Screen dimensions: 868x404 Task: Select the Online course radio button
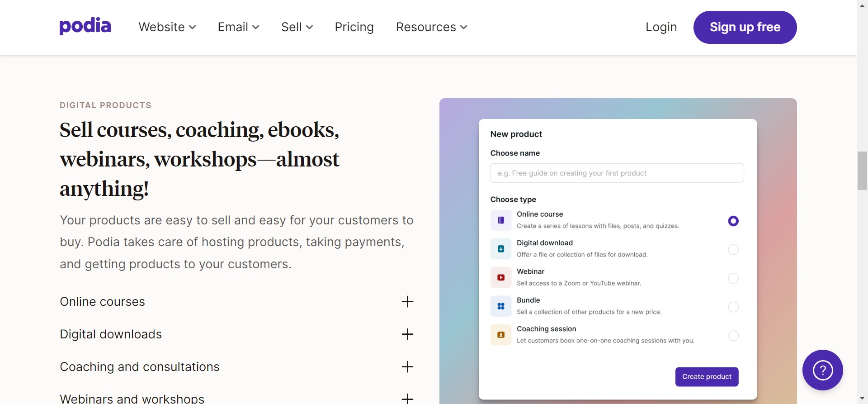tap(733, 221)
